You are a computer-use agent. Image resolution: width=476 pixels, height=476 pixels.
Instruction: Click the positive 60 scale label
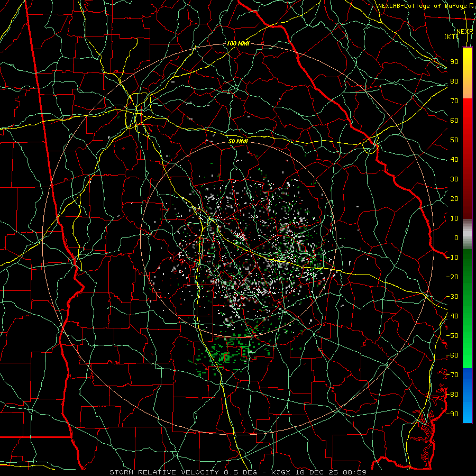(x=454, y=121)
